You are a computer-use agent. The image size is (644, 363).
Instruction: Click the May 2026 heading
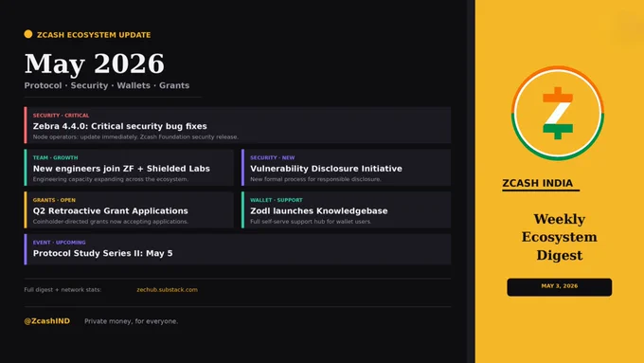point(95,64)
